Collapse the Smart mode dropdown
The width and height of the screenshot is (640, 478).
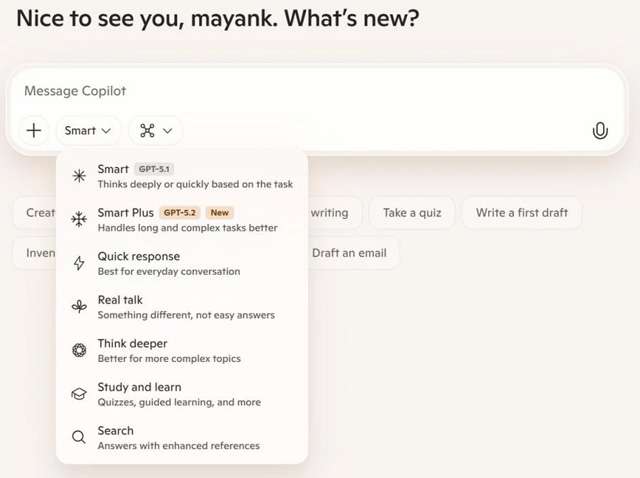pos(88,130)
